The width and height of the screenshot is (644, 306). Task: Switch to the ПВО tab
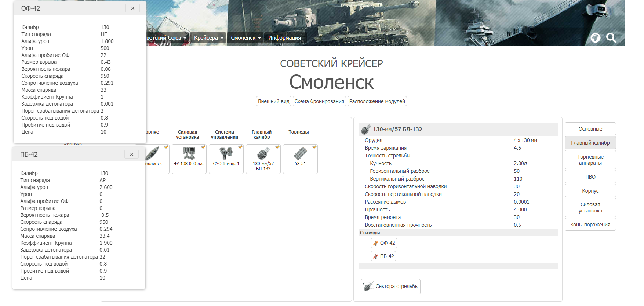590,177
